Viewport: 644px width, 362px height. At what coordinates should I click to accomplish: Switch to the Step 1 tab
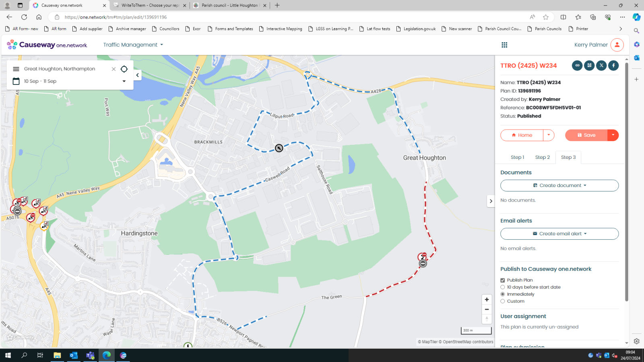click(x=517, y=157)
